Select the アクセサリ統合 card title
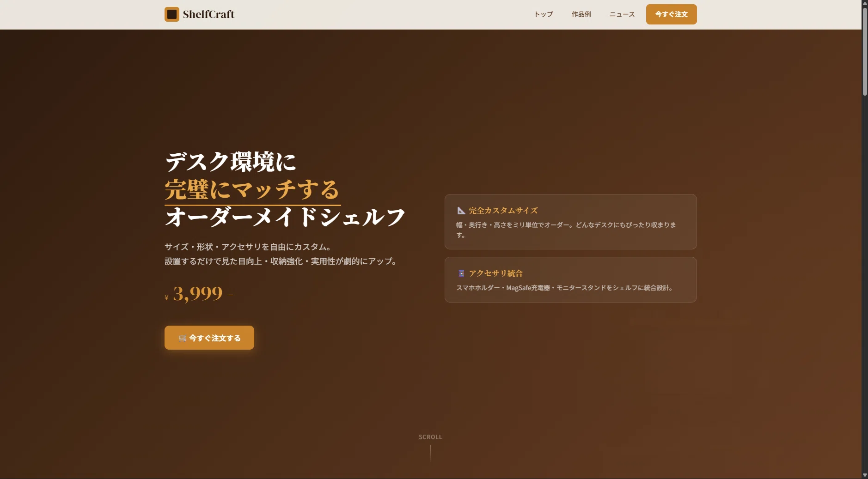 [x=495, y=273]
